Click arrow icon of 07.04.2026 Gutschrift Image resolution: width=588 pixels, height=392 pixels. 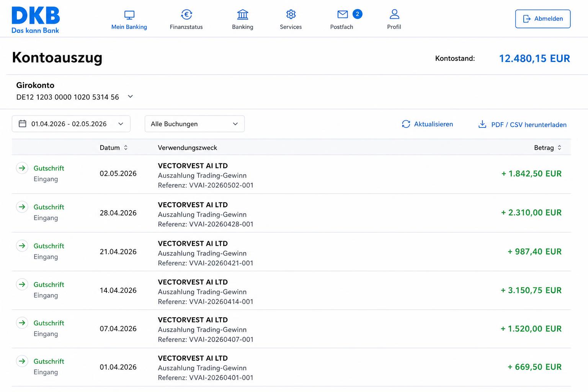22,323
